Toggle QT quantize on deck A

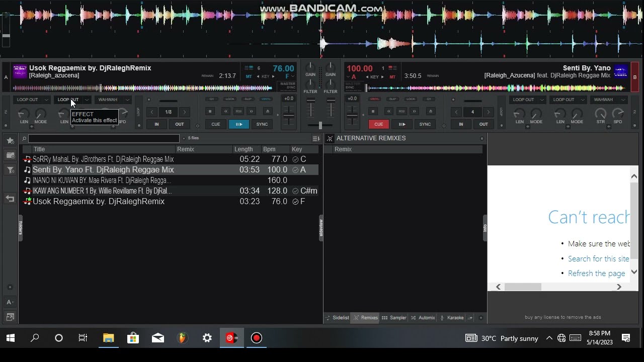212,99
